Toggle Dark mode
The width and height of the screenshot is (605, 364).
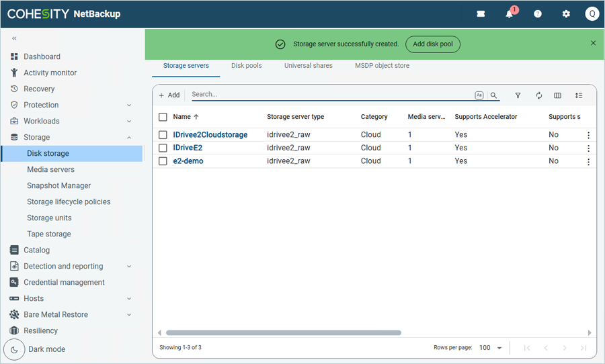coord(15,349)
